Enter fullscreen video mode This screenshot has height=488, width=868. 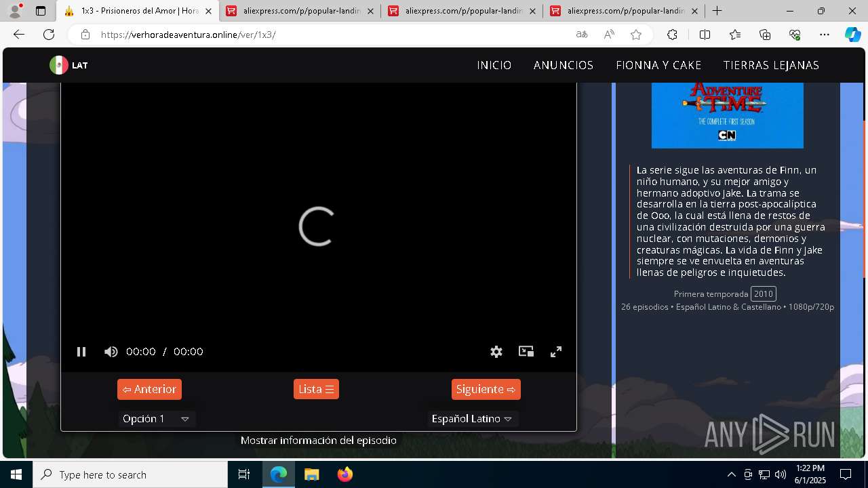tap(556, 352)
